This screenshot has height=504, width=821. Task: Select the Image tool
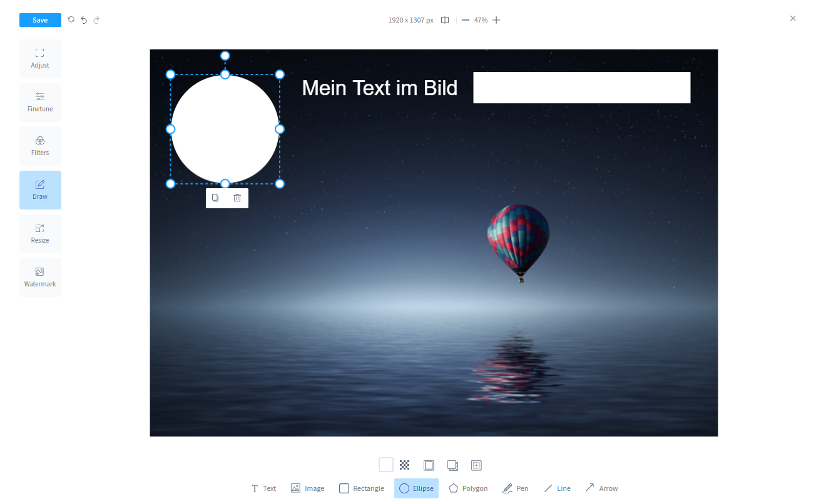pyautogui.click(x=308, y=488)
